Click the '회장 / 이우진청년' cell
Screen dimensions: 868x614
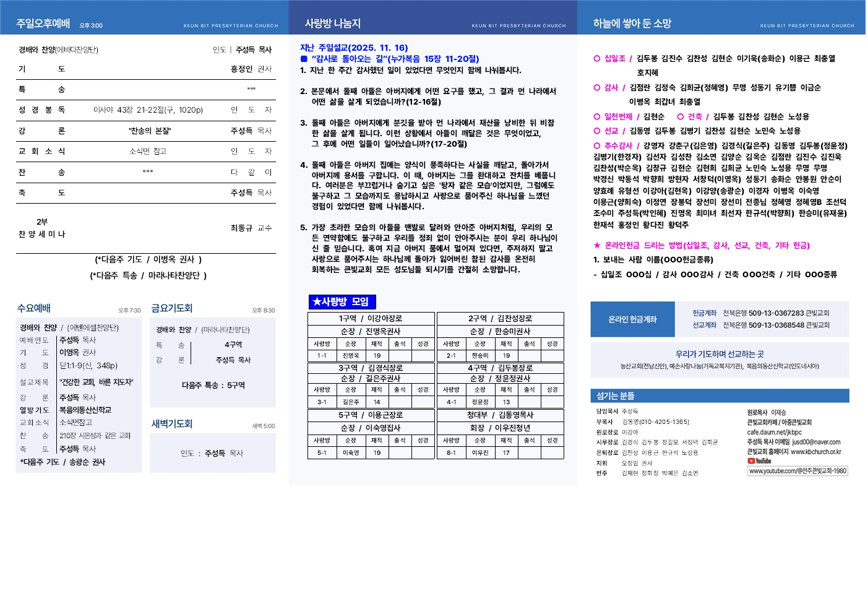501,428
